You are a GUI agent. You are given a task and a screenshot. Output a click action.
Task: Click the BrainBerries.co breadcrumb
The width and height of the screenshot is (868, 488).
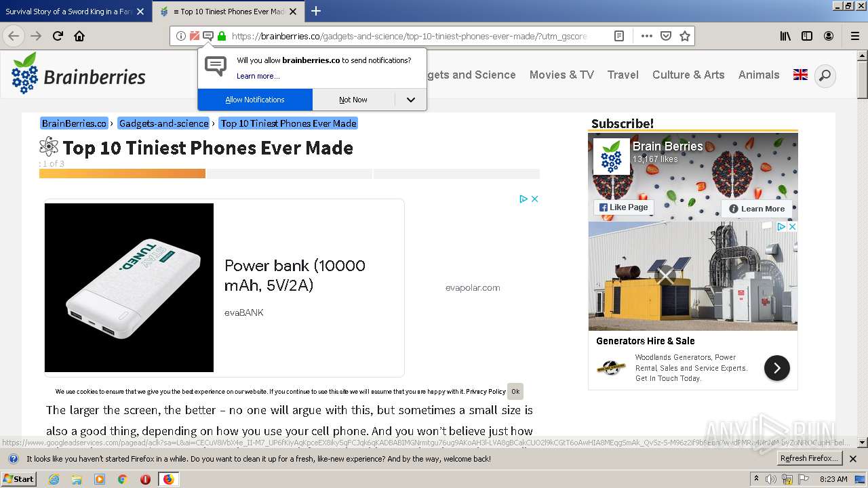click(x=75, y=123)
